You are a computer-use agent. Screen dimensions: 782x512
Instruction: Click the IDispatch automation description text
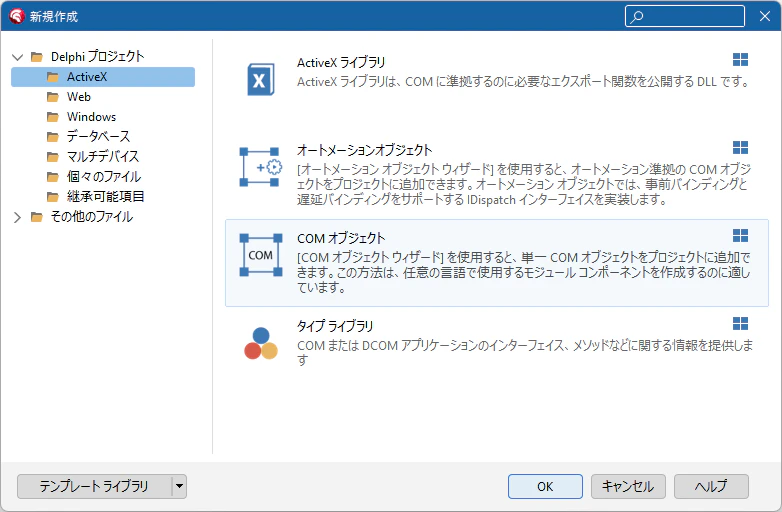coord(524,184)
